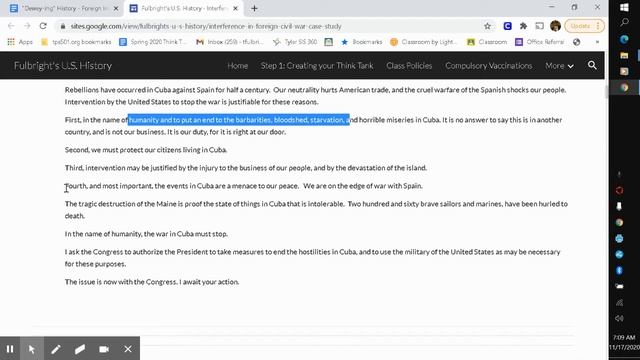Select the mouse pointer tool in recorder toolbar
This screenshot has width=640, height=360.
[32, 349]
